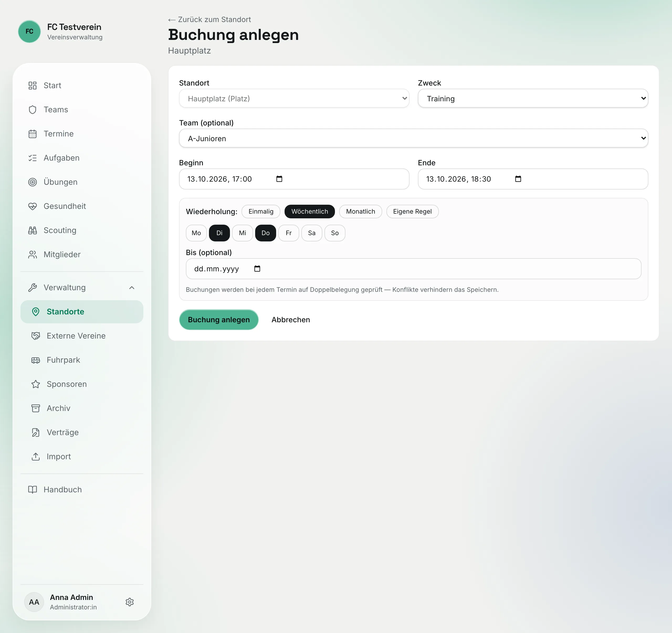This screenshot has width=672, height=633.
Task: Open settings gear next to Anna Admin
Action: [x=130, y=602]
